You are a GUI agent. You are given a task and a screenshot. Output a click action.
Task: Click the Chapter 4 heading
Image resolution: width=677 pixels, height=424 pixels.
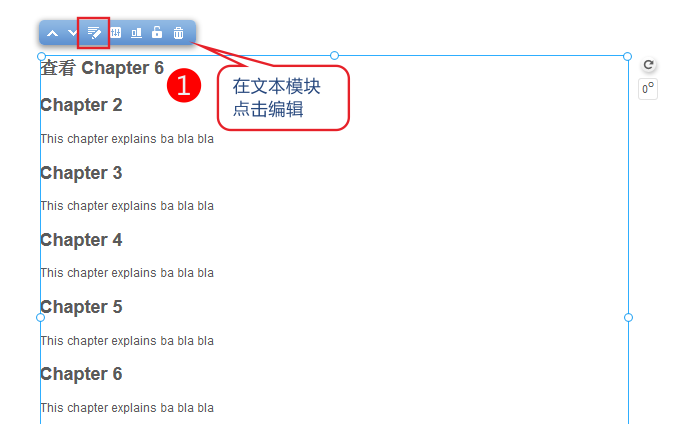tap(81, 240)
